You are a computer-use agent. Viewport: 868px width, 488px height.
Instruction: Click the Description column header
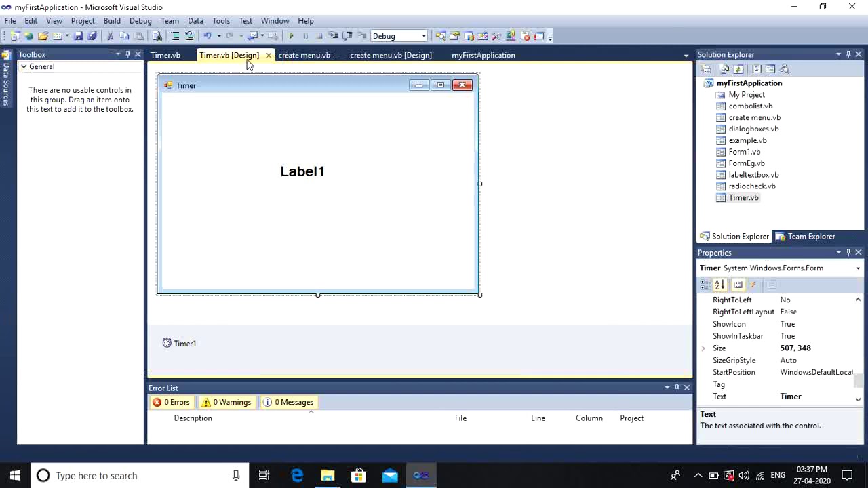tap(193, 418)
